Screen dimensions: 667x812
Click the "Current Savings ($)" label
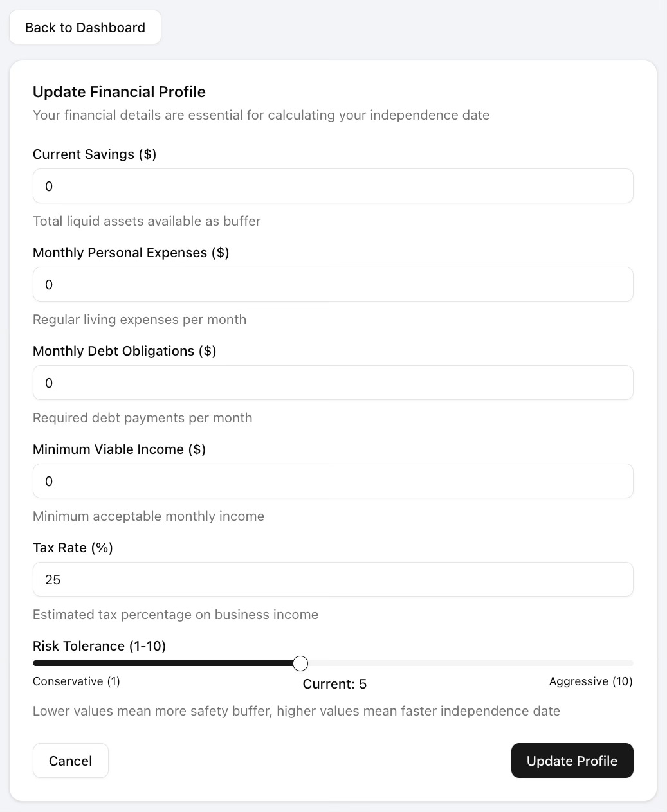tap(95, 154)
